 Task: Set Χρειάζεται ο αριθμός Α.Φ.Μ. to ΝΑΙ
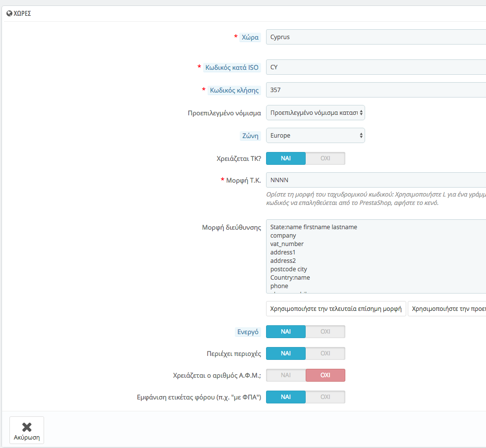pos(286,375)
